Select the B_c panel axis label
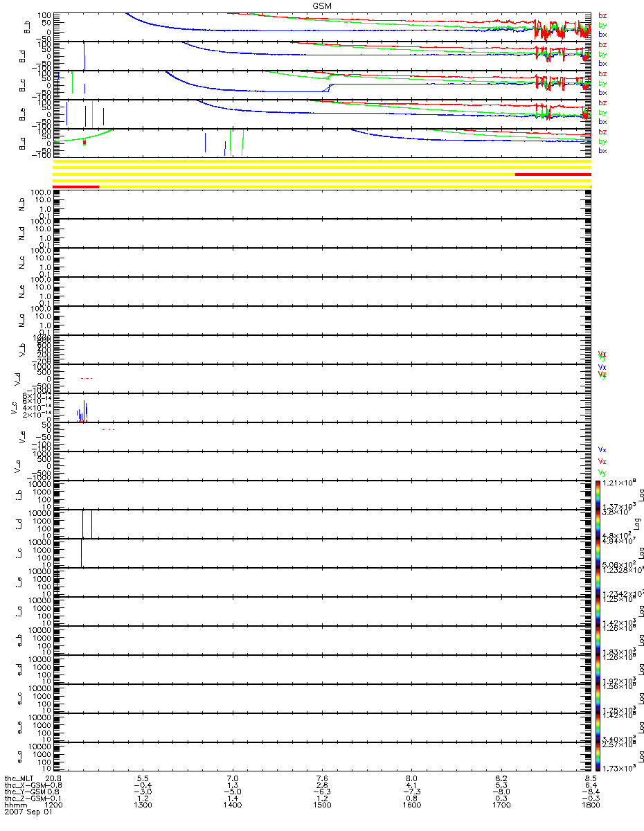Viewport: 644px width, 831px height. coord(21,85)
